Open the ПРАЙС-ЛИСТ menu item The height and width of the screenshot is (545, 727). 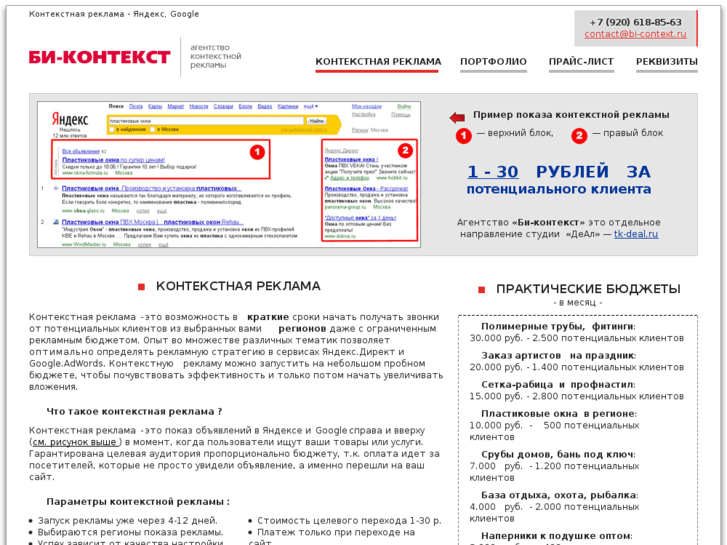click(581, 62)
